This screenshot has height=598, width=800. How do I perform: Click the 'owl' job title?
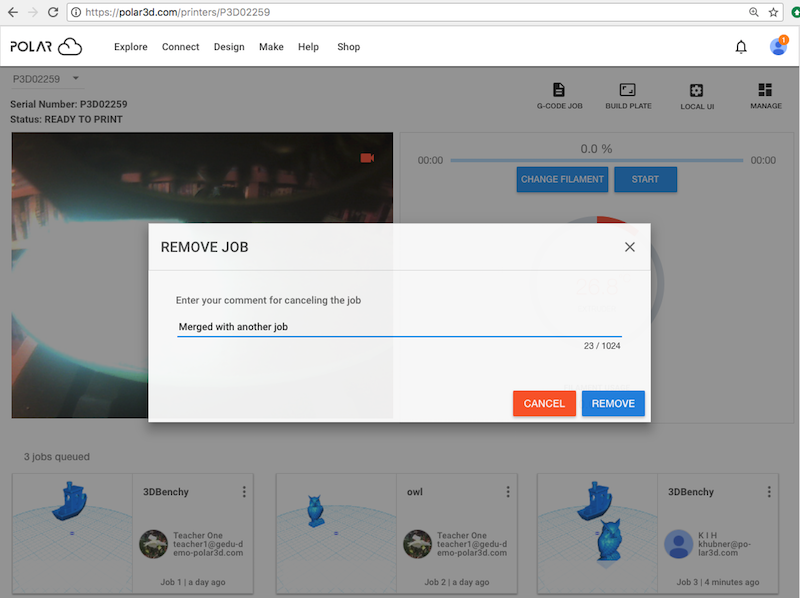[x=415, y=492]
